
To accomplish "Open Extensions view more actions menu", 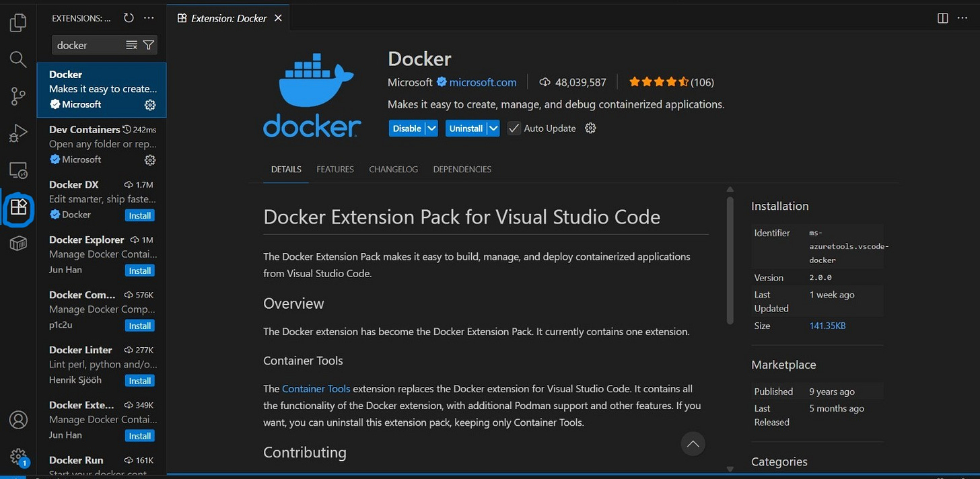I will coord(149,18).
